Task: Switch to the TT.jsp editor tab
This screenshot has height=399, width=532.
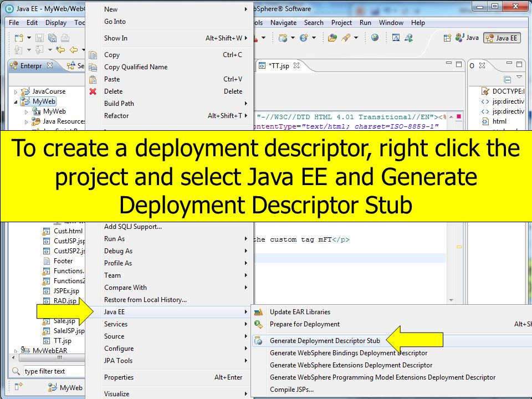Action: pos(279,65)
